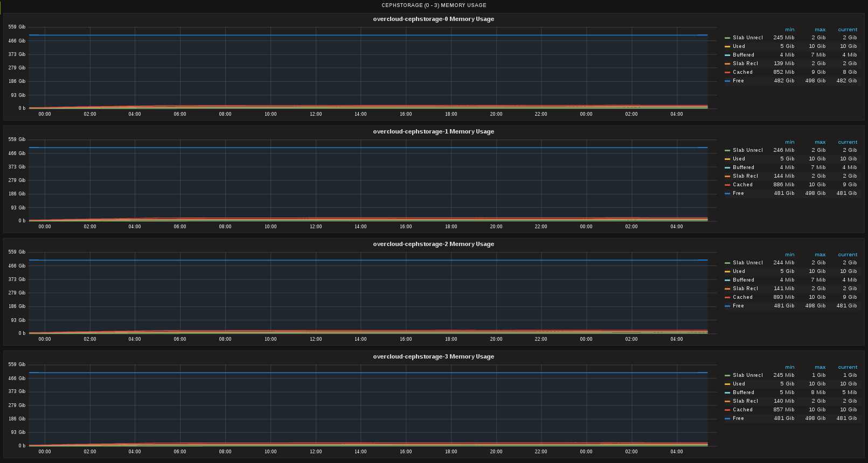The width and height of the screenshot is (868, 463).
Task: Collapse the CEPHSTORAGE (0 - 3) MEMORY USAGE row
Action: click(434, 5)
